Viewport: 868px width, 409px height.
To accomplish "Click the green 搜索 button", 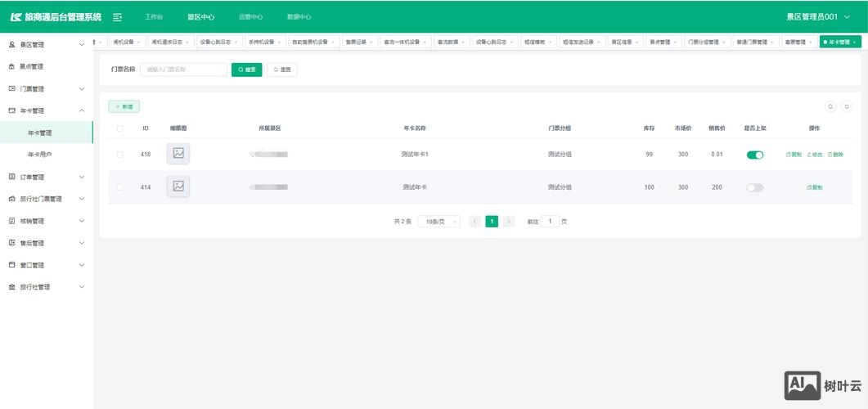I will tap(246, 70).
